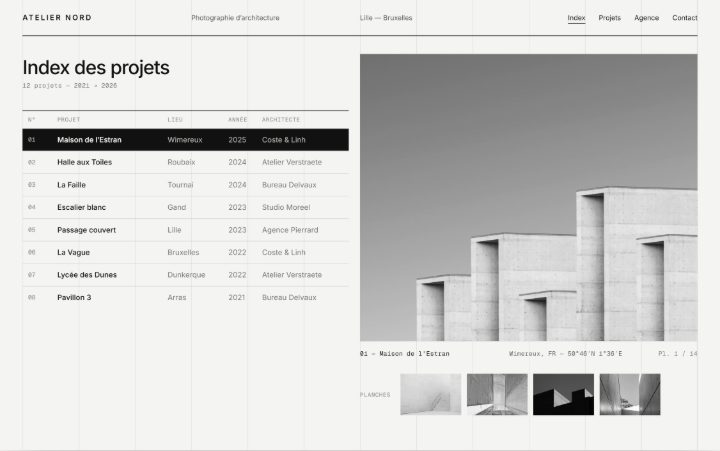Select the Maison de l'Estran project row
720x451 pixels.
[x=186, y=140]
